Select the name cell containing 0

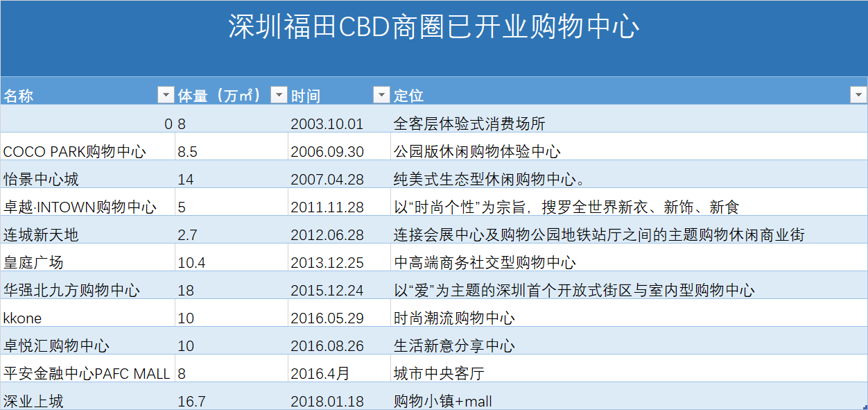(88, 119)
